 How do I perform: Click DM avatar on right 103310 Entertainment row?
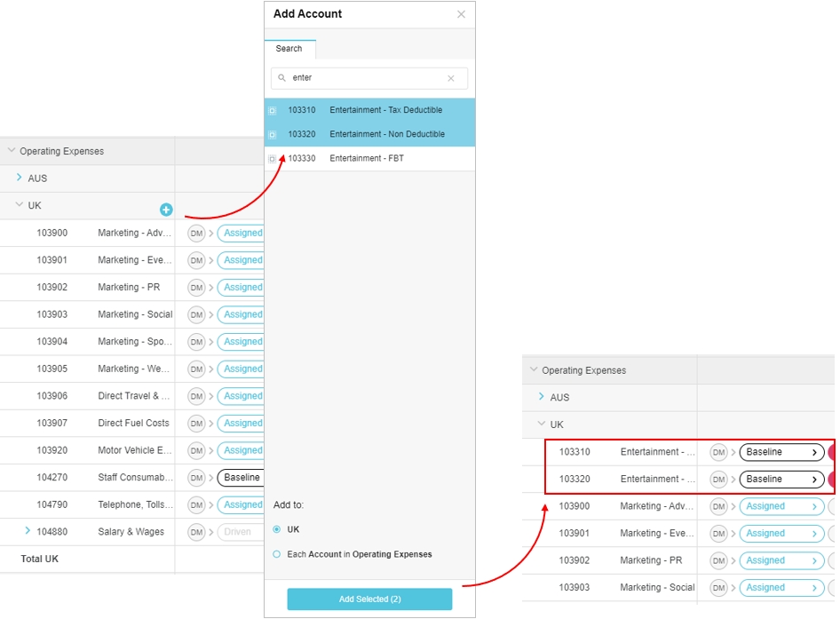718,452
